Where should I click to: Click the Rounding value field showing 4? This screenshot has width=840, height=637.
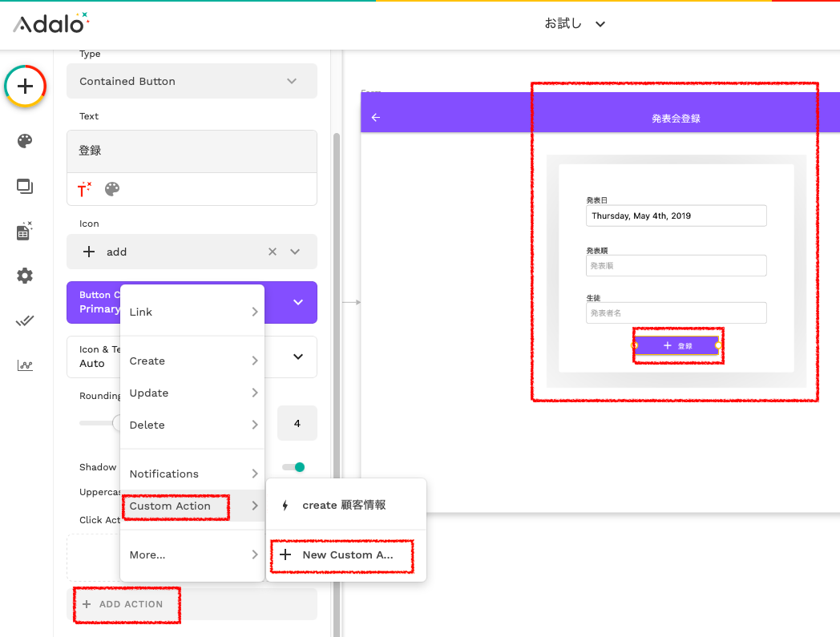pyautogui.click(x=297, y=423)
